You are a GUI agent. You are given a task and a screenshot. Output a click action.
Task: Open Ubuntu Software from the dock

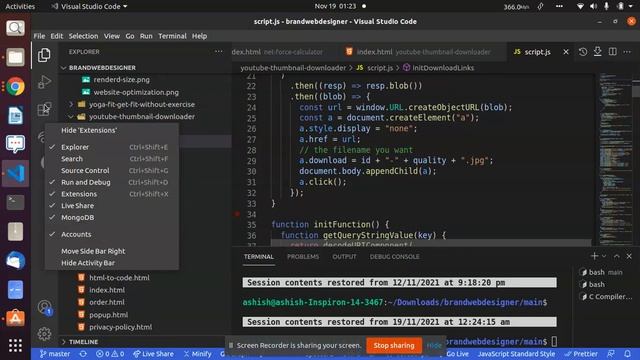(x=16, y=318)
